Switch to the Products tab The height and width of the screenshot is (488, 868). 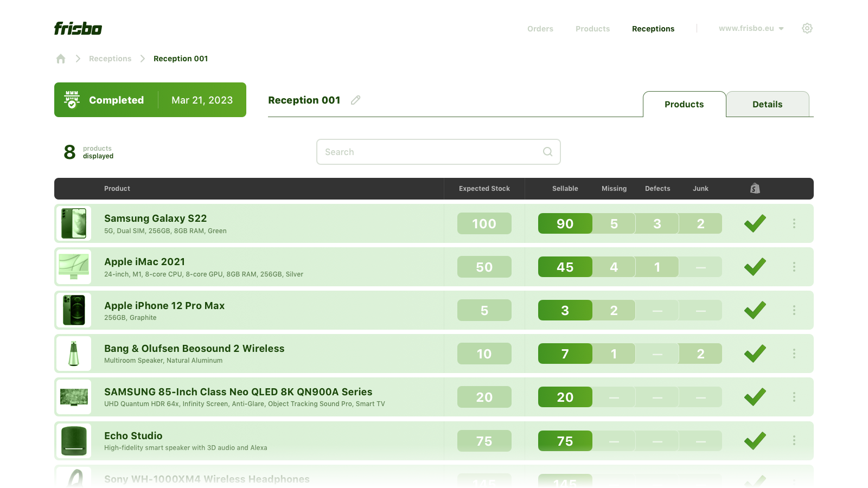[x=684, y=104]
